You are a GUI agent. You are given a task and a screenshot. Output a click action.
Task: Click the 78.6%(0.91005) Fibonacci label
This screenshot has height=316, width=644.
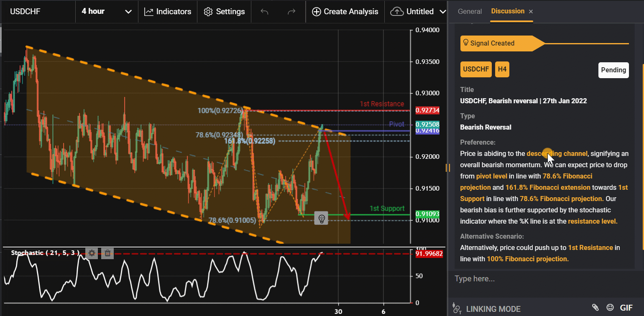pyautogui.click(x=232, y=220)
